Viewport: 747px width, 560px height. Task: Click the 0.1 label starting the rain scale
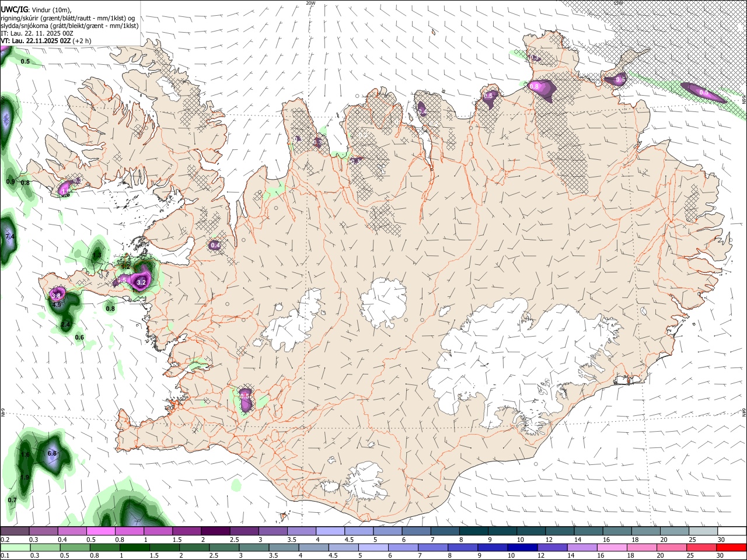coord(5,555)
